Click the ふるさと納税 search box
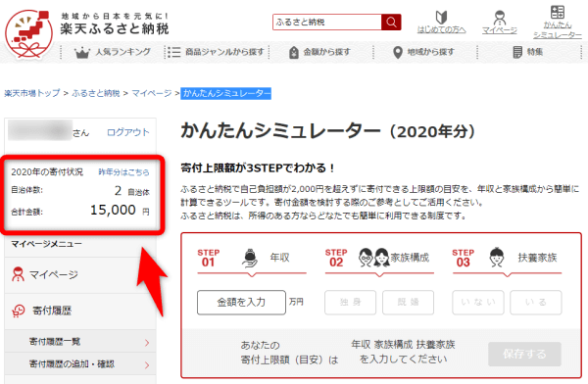Image resolution: width=588 pixels, height=384 pixels. coord(327,23)
